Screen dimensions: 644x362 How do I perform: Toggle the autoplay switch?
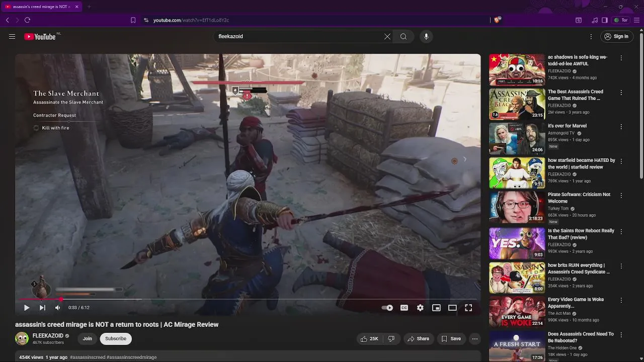[x=387, y=308]
